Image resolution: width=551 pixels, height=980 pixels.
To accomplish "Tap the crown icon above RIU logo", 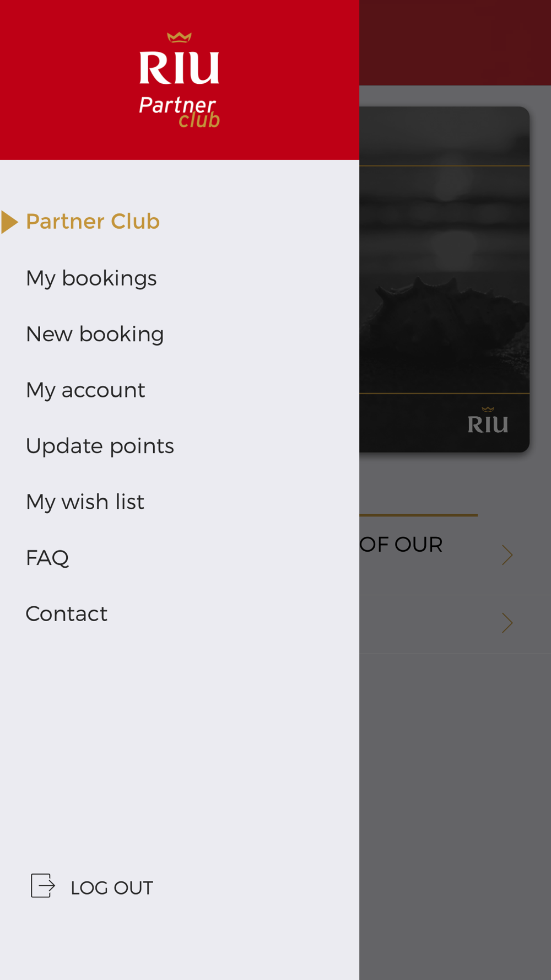I will tap(179, 37).
